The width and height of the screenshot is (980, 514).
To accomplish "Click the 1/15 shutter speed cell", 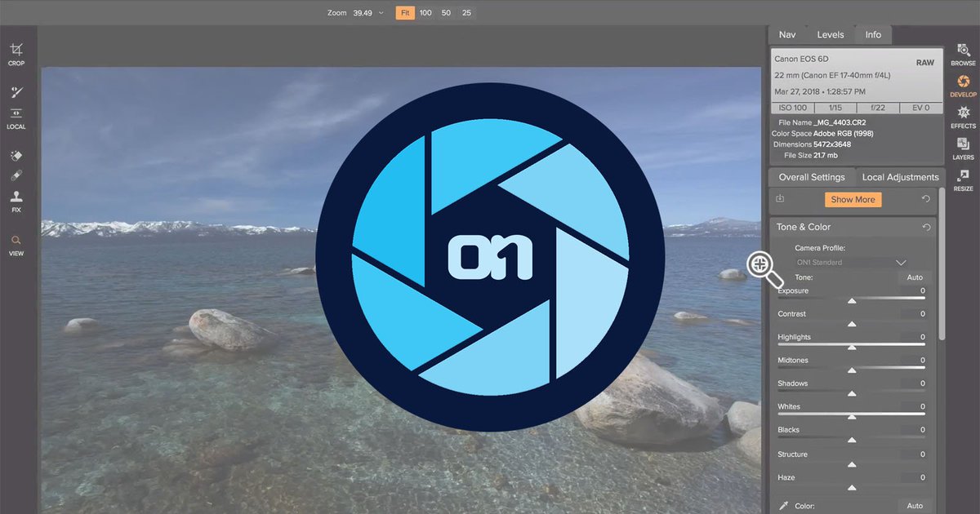I will 834,108.
